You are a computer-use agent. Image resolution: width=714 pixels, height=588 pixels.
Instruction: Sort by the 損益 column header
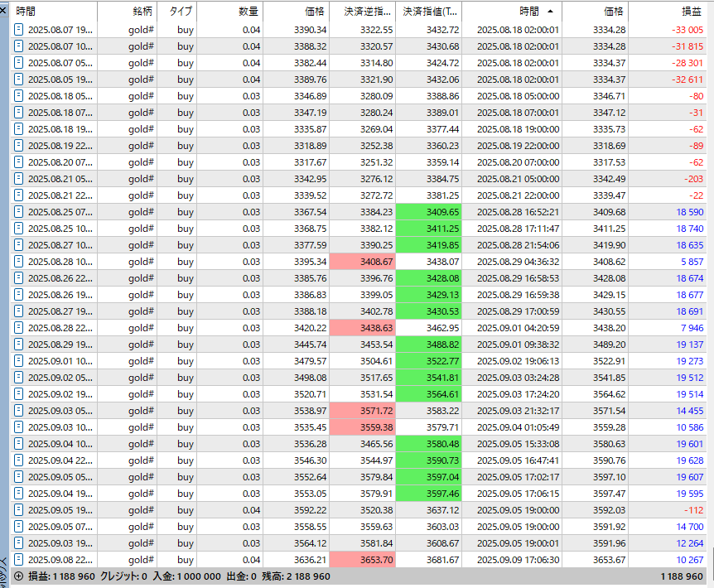click(x=668, y=12)
